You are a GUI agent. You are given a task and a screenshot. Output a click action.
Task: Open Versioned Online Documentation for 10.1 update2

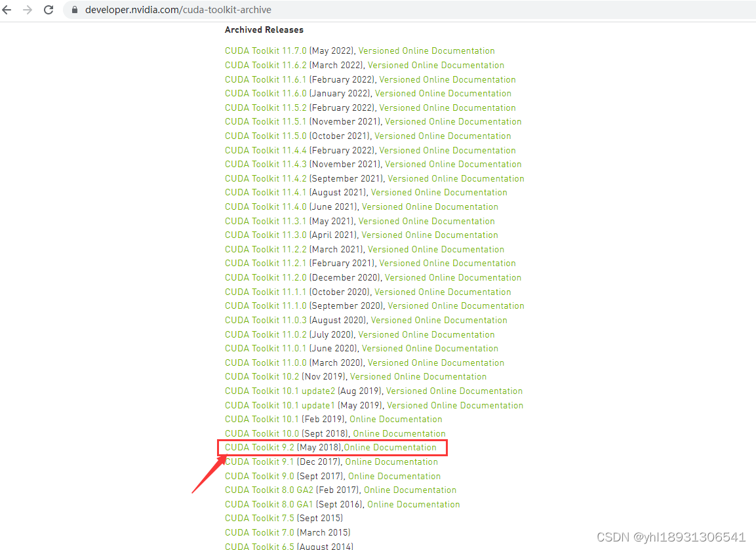[454, 391]
